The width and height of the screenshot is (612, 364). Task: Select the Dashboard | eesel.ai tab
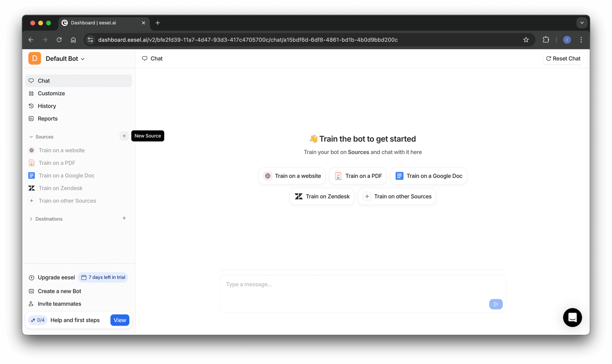click(104, 23)
